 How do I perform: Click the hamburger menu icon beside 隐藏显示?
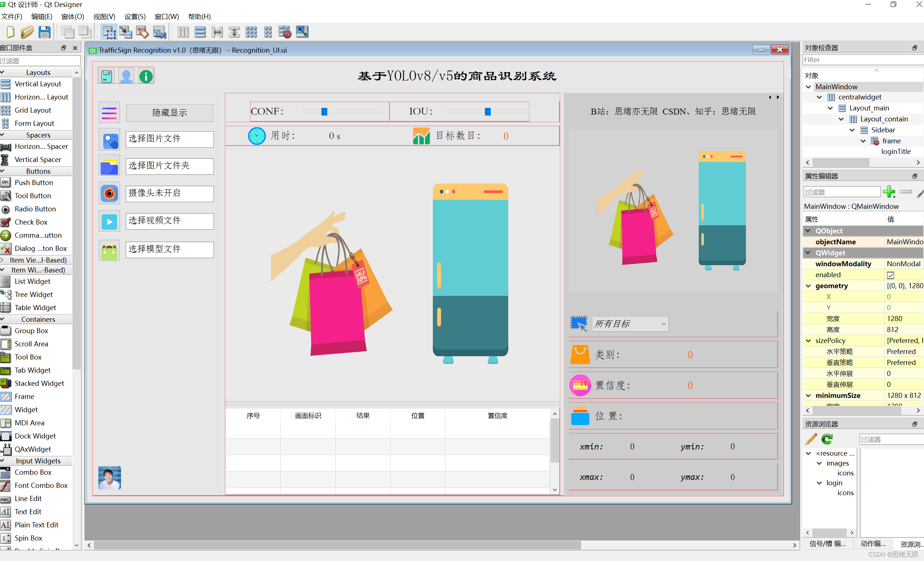109,113
